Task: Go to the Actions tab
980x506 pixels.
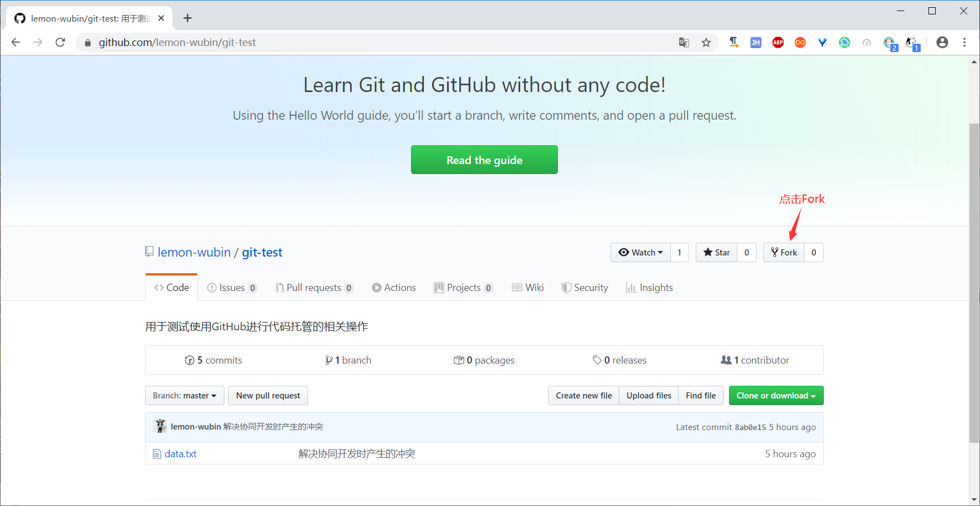Action: point(394,288)
